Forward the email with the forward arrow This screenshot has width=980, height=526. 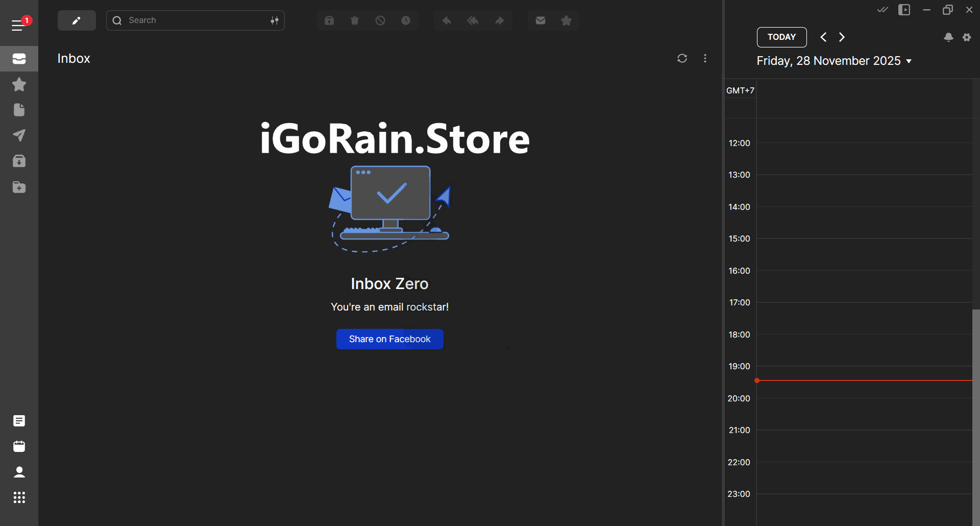click(x=499, y=20)
